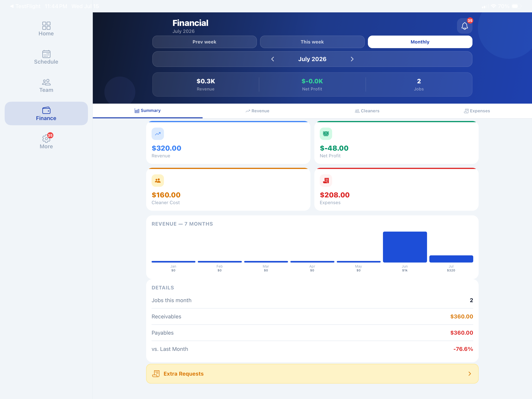Click the revenue trend icon on $320.00 card
The image size is (532, 399).
tap(158, 134)
